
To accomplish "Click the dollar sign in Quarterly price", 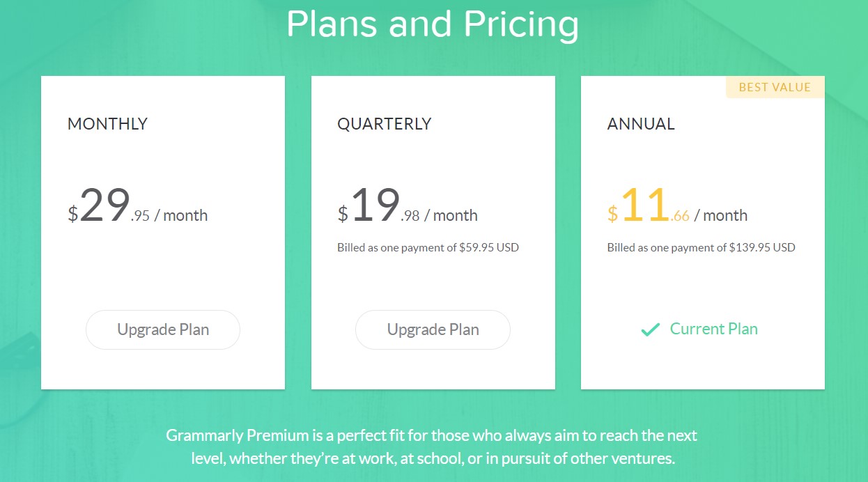I will [x=343, y=214].
